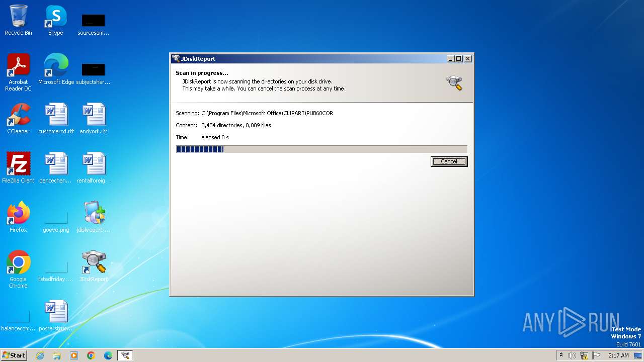Open JDiskReport desktop shortcut
644x362 pixels.
click(94, 266)
